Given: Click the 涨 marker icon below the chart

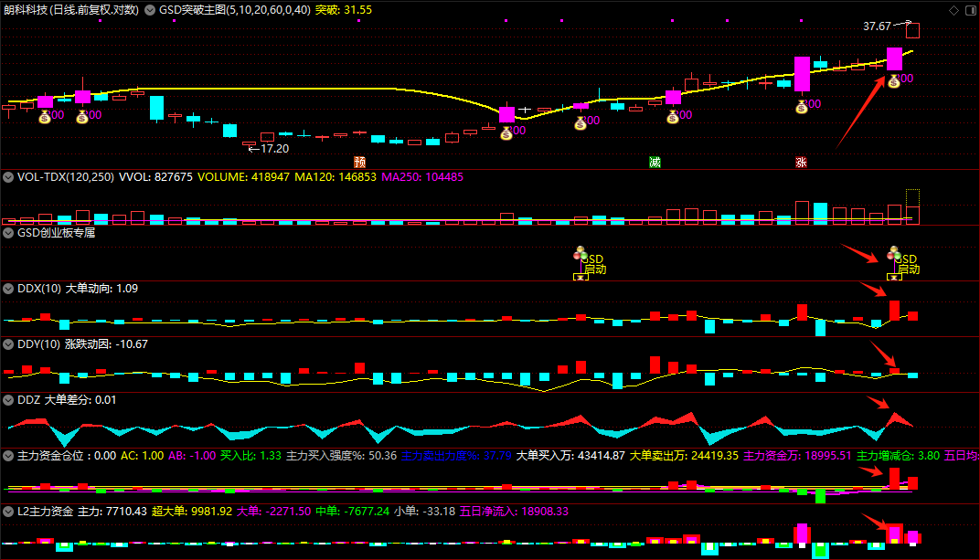Looking at the screenshot, I should pyautogui.click(x=801, y=163).
